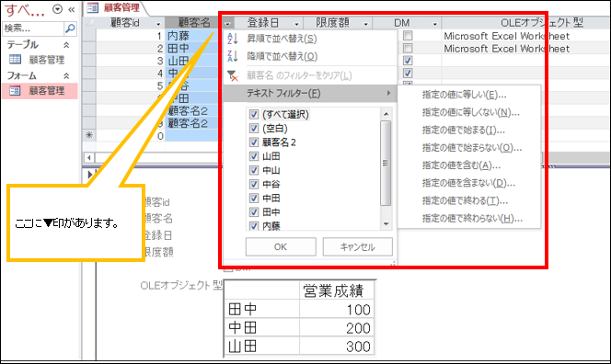Choose 指定の値を含む(A)... filter option
Screen dimensions: 611x364
461,165
